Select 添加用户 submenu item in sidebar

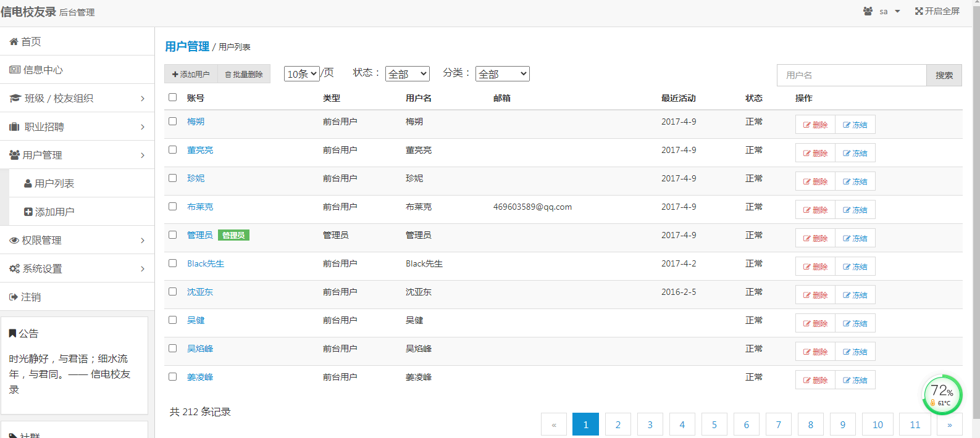pyautogui.click(x=82, y=212)
